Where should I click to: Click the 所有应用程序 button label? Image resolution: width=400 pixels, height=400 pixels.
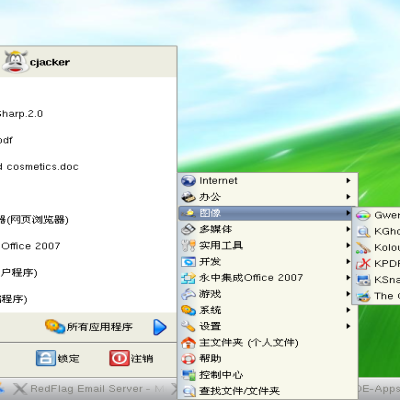pyautogui.click(x=99, y=327)
